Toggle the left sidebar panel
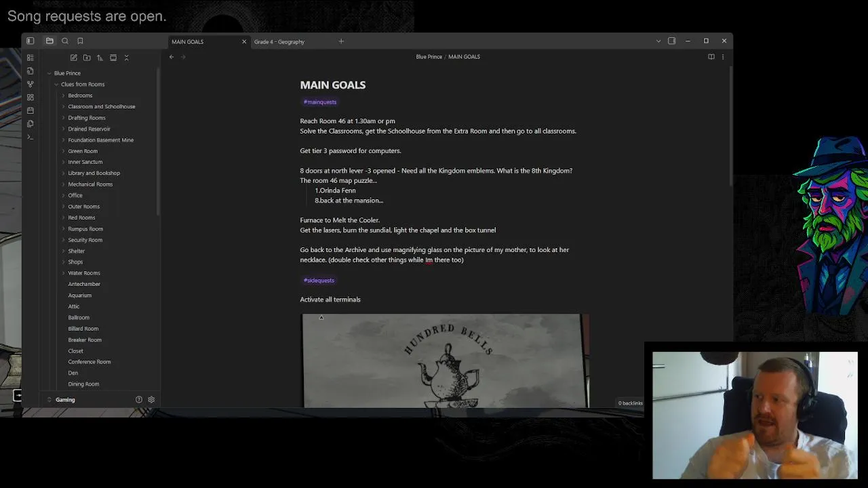This screenshot has height=488, width=868. (31, 41)
